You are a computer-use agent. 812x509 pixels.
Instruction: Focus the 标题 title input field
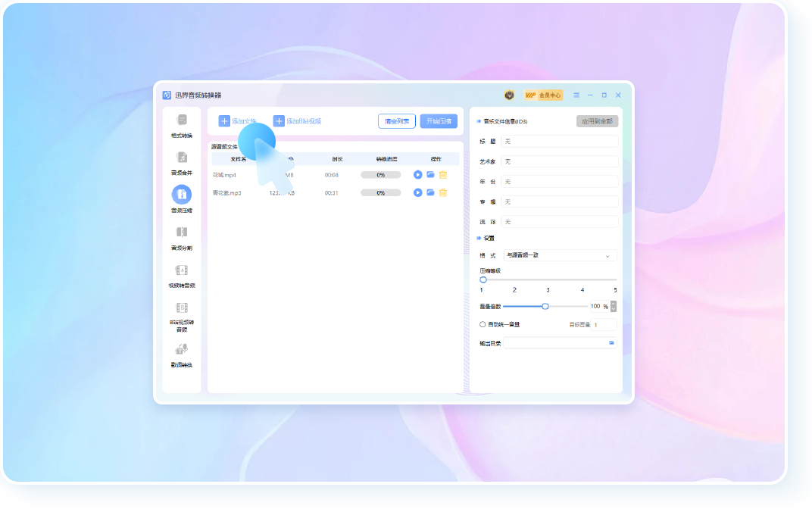tap(560, 142)
